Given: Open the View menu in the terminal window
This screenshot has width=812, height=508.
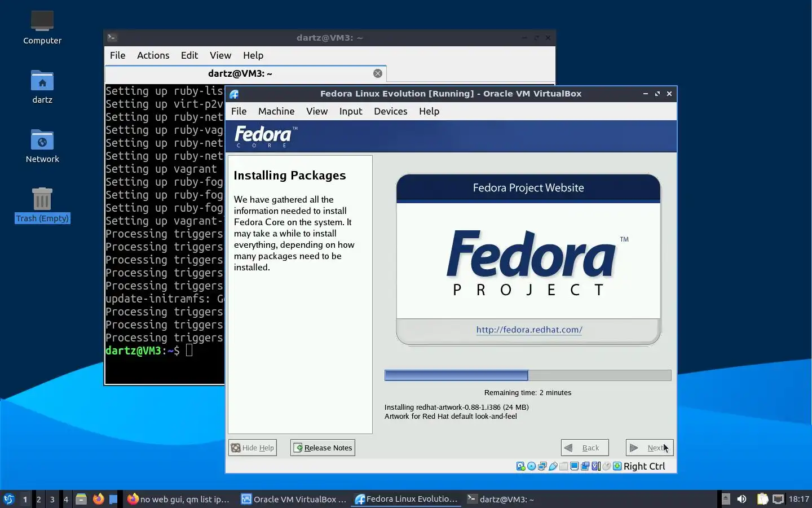Looking at the screenshot, I should point(220,55).
